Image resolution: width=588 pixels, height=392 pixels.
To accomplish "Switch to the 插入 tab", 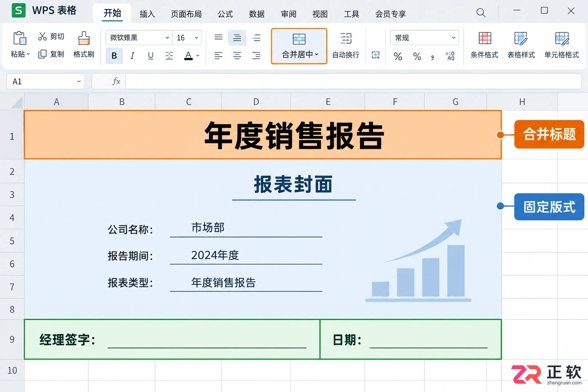I will pyautogui.click(x=147, y=14).
